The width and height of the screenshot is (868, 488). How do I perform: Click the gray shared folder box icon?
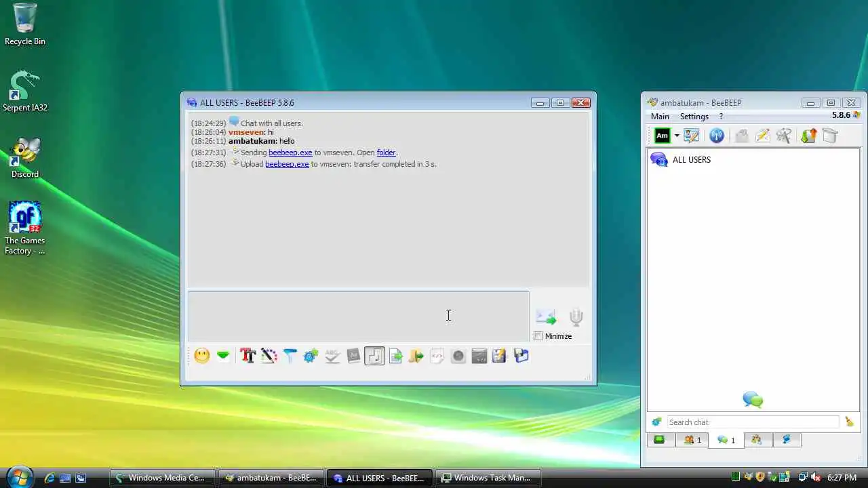click(830, 136)
